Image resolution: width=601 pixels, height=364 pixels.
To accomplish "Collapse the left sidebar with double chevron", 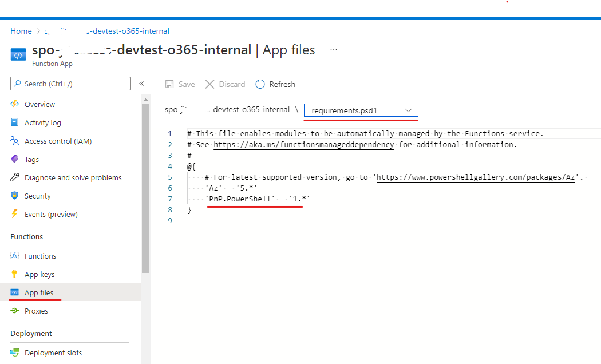I will tap(141, 84).
